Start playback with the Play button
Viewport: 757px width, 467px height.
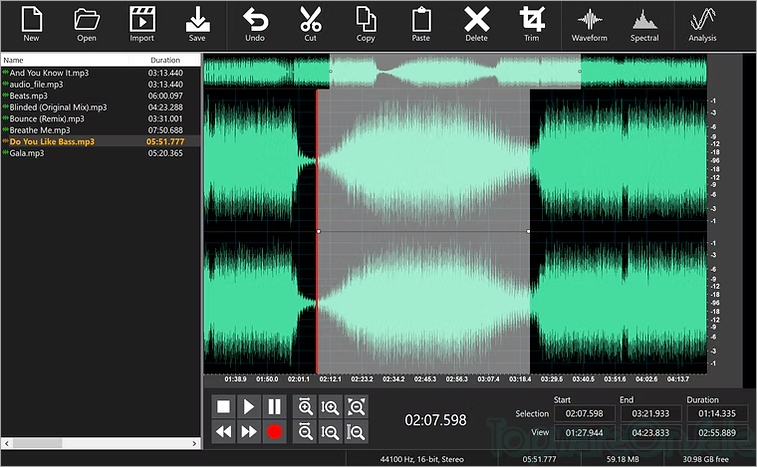[249, 407]
